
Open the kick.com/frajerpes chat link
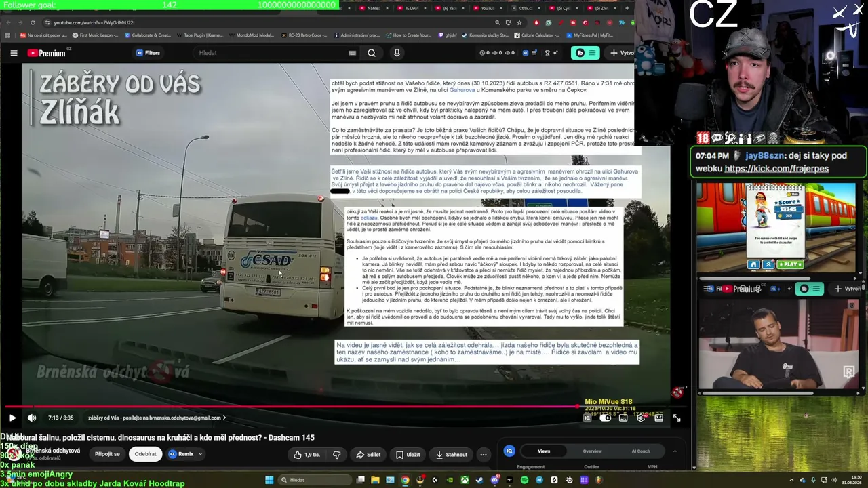(x=776, y=169)
